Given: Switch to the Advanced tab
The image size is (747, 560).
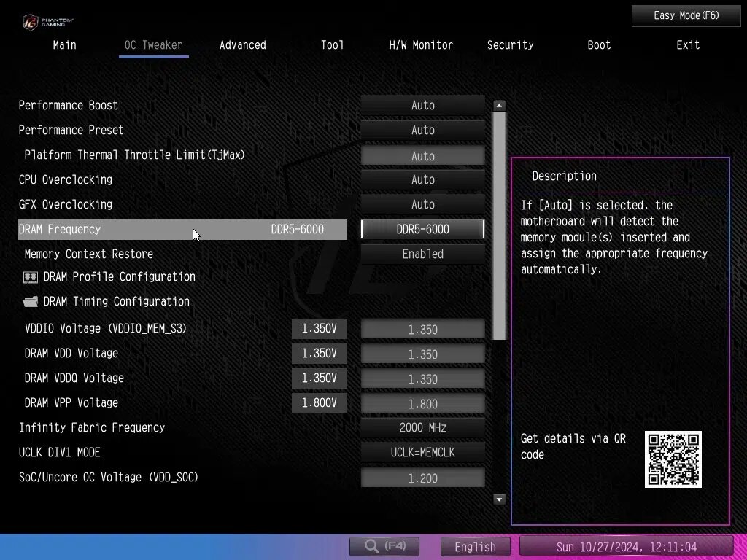Looking at the screenshot, I should point(242,45).
